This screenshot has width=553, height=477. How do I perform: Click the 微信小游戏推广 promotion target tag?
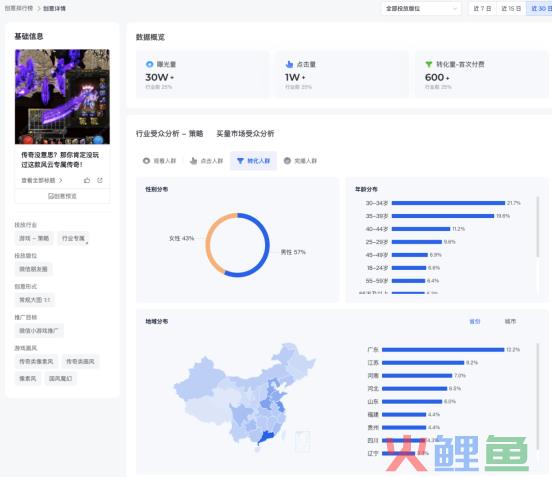[39, 331]
